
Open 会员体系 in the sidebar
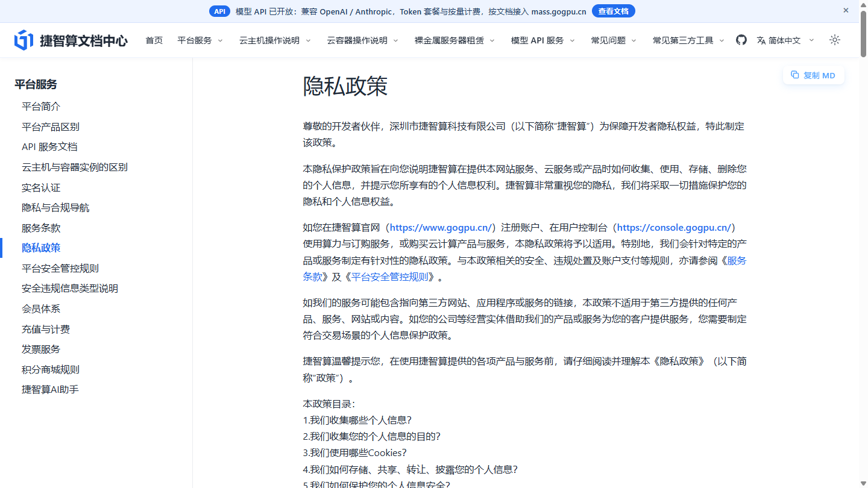tap(41, 309)
